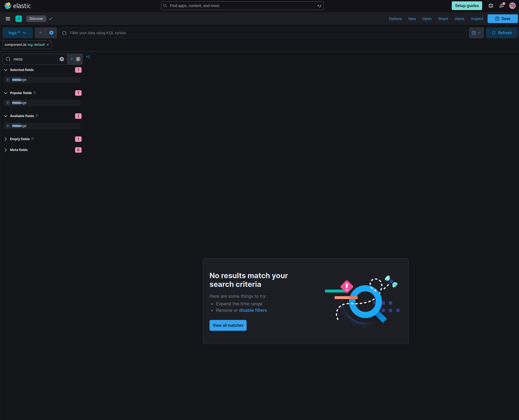Open the Options menu
The height and width of the screenshot is (420, 519).
[x=395, y=19]
